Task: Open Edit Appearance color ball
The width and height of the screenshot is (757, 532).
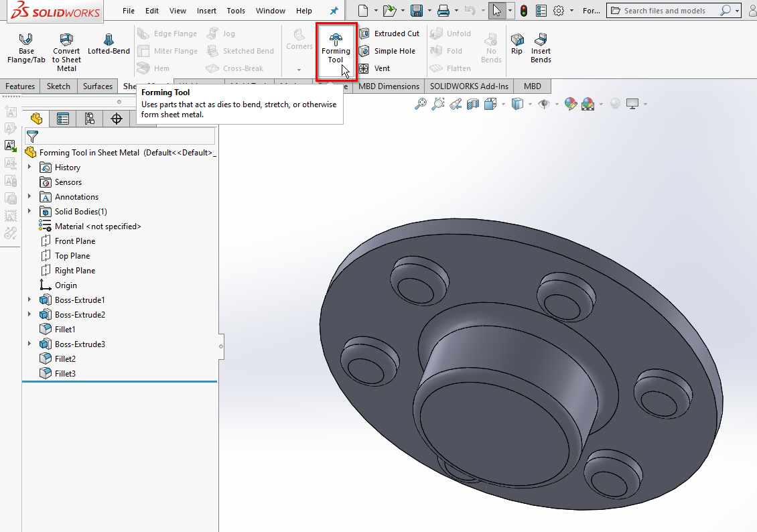Action: (x=570, y=104)
